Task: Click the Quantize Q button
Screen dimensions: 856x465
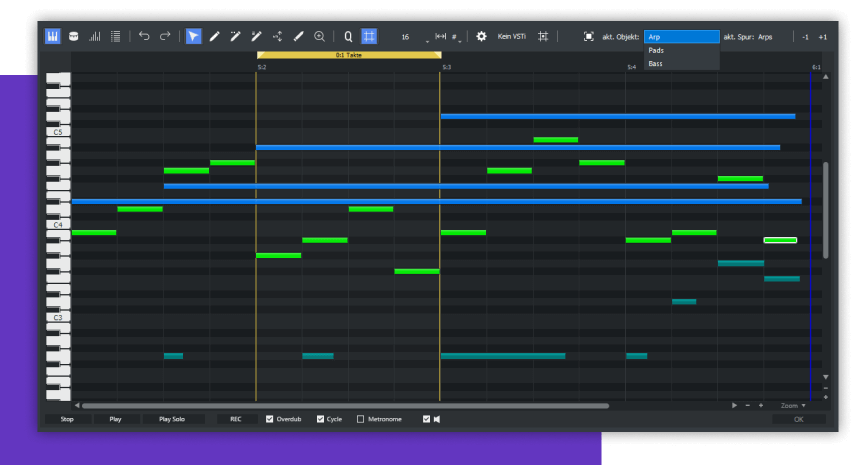Action: click(348, 36)
